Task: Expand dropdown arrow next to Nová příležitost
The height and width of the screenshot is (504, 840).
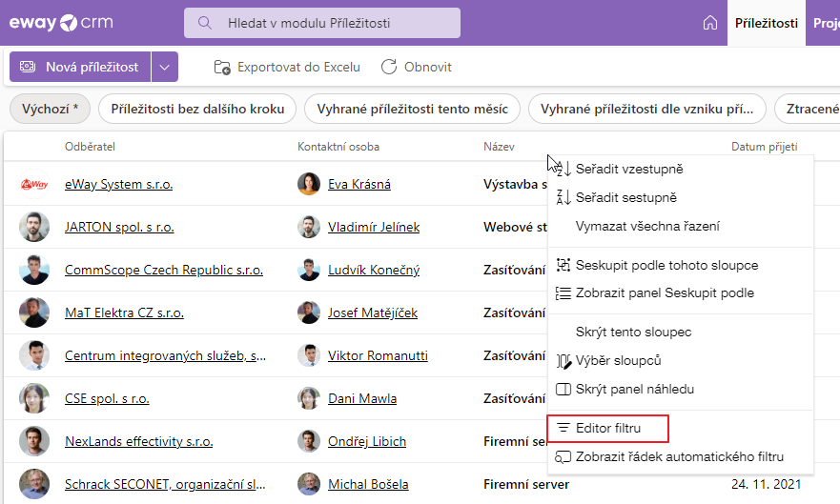Action: 165,67
